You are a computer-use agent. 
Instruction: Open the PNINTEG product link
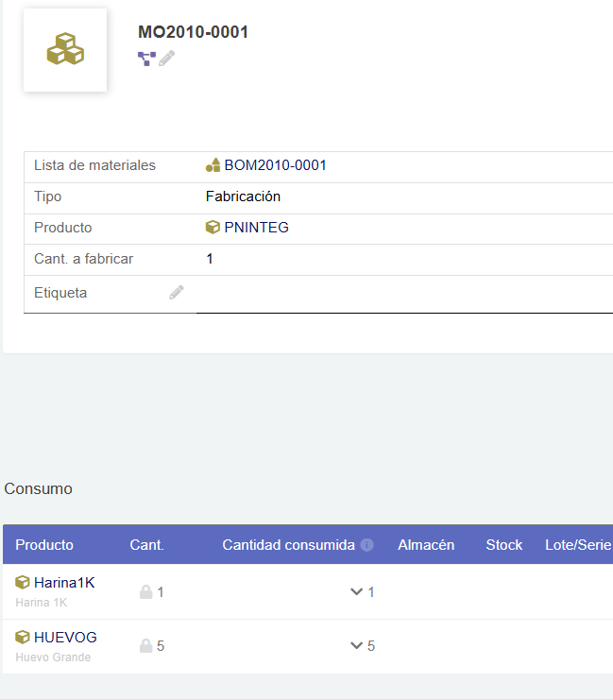point(256,228)
